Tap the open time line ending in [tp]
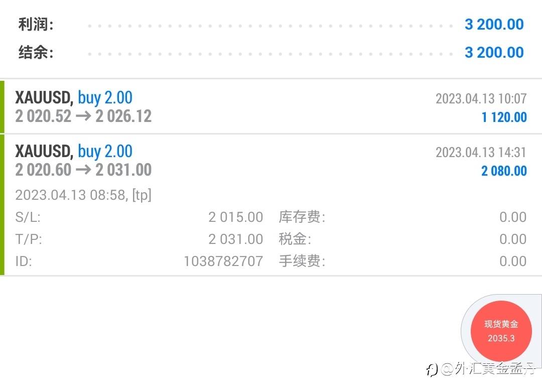542x392 pixels. 83,195
